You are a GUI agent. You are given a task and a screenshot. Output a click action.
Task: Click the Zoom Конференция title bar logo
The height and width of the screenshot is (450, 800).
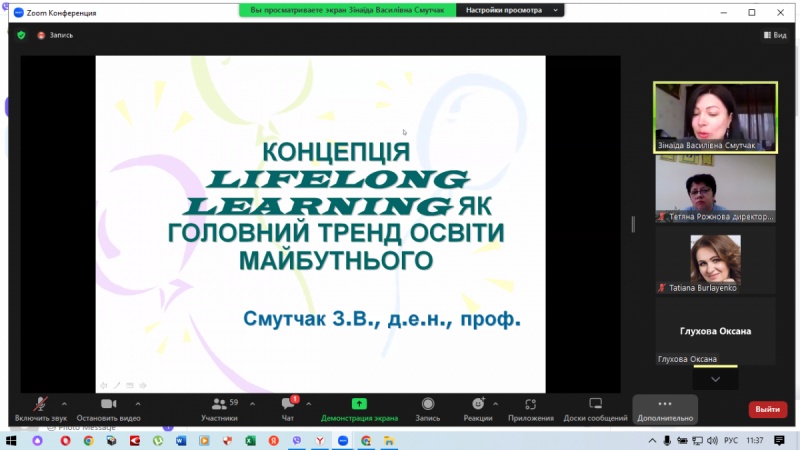point(19,12)
